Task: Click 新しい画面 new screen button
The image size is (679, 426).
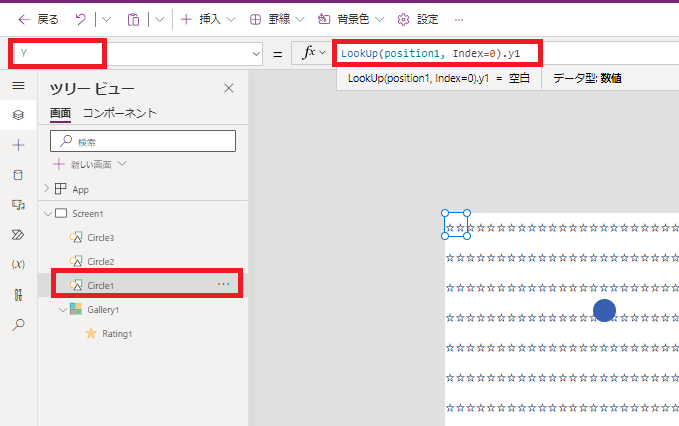Action: (x=90, y=165)
